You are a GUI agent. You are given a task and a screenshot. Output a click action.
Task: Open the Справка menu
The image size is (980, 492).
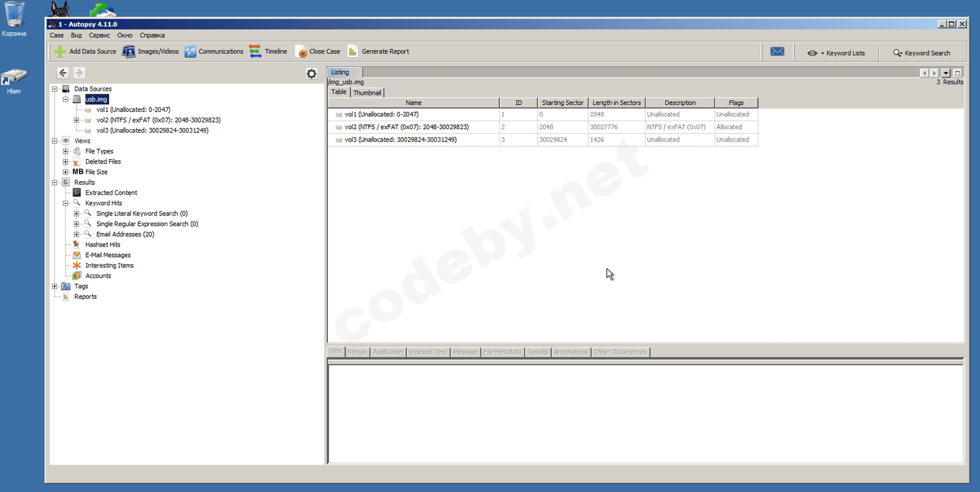point(152,35)
